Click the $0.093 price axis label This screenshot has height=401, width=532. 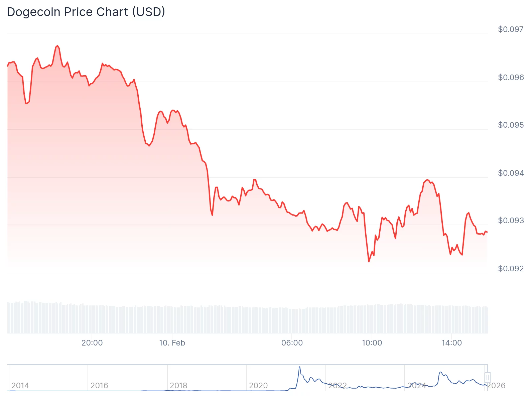pyautogui.click(x=511, y=221)
